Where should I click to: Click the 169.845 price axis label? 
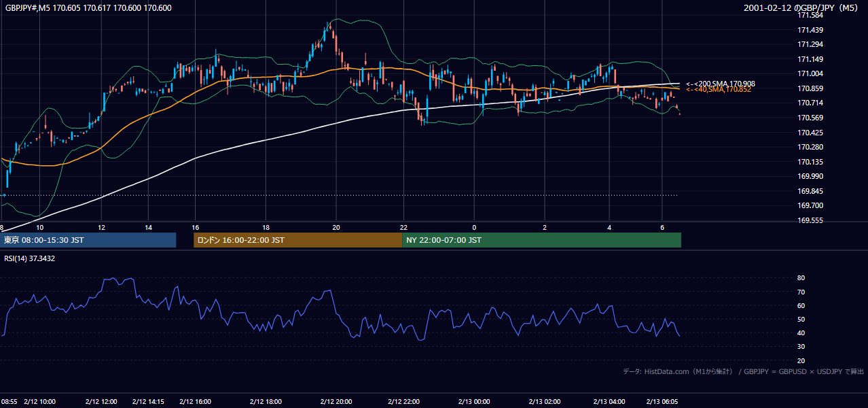click(810, 191)
